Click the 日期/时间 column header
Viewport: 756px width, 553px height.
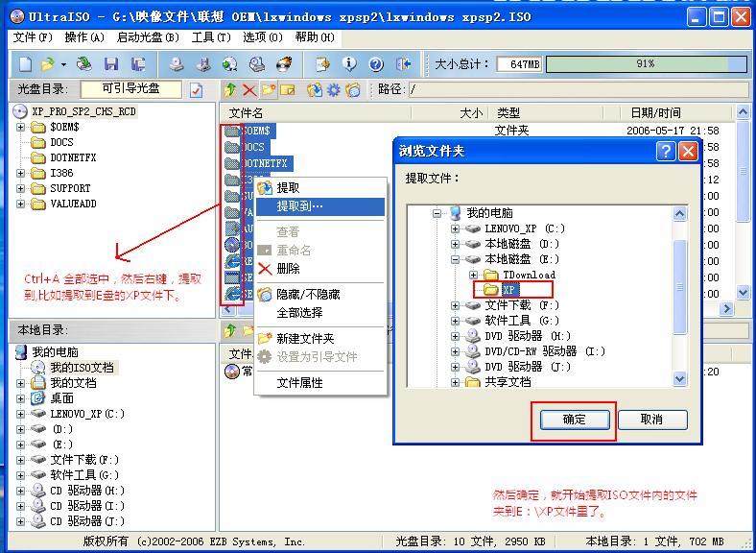676,113
